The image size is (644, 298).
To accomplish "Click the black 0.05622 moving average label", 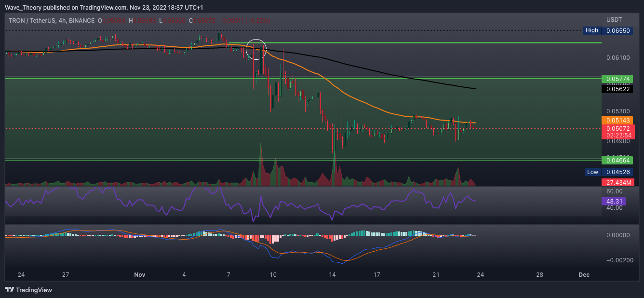I will coord(617,89).
